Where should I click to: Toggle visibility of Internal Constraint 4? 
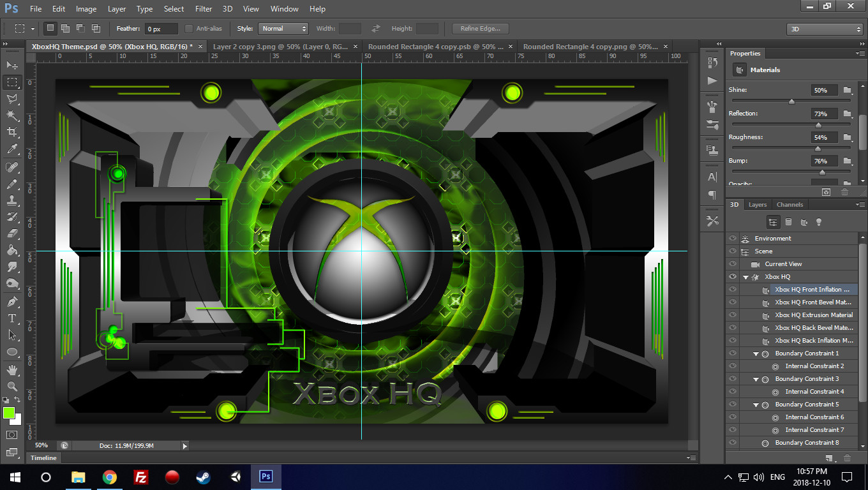732,392
